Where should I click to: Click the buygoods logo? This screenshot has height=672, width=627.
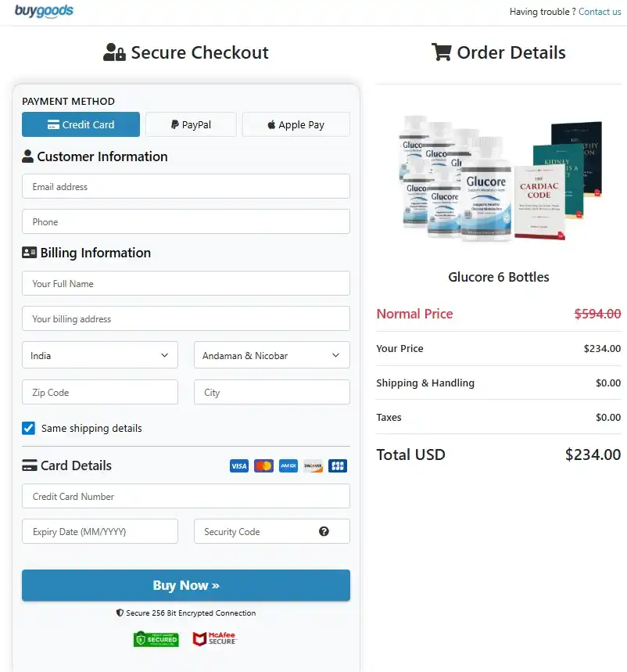pyautogui.click(x=44, y=11)
